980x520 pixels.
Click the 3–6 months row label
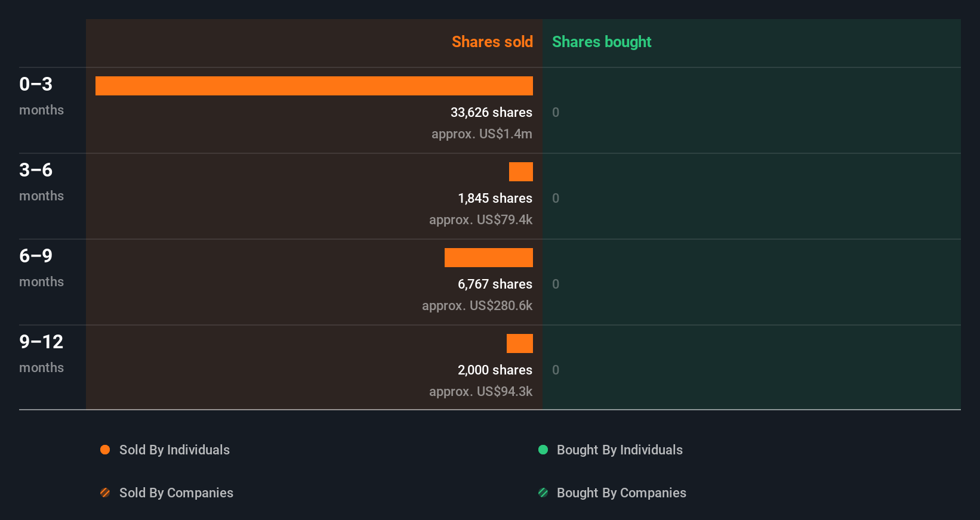(x=41, y=182)
